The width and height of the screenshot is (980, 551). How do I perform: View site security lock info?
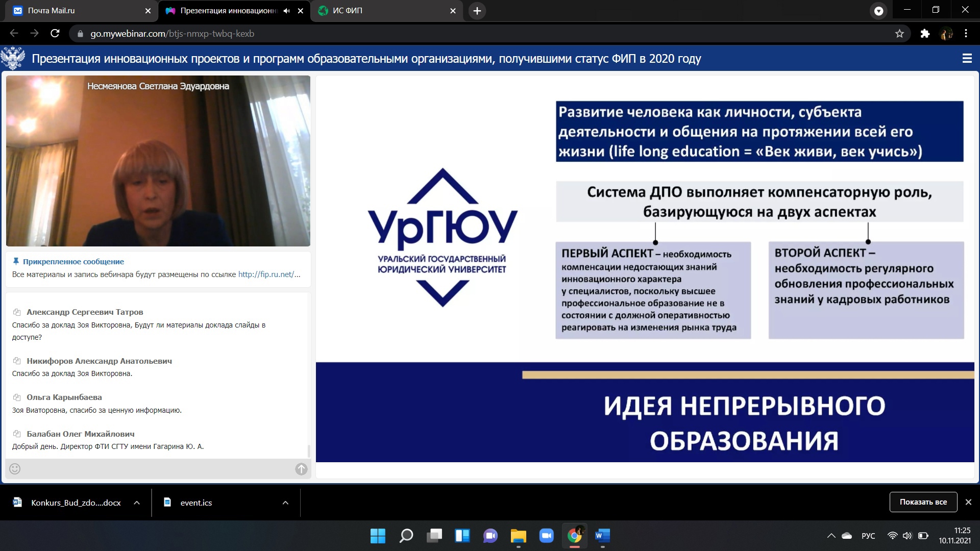coord(80,34)
